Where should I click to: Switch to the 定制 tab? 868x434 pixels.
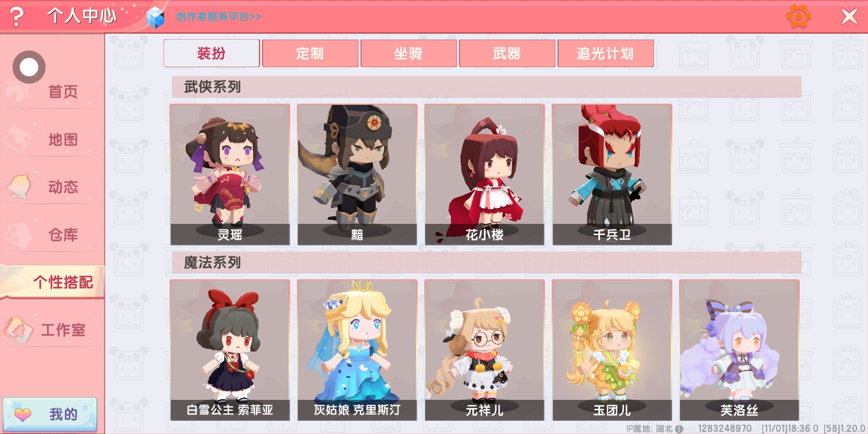[310, 53]
